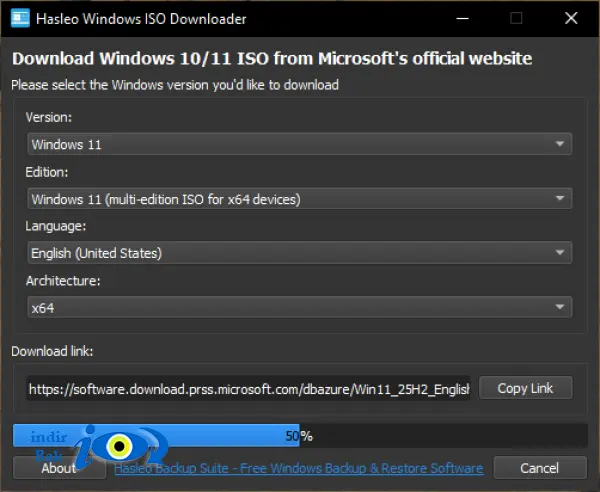Expand the Edition combo box

coord(300,199)
